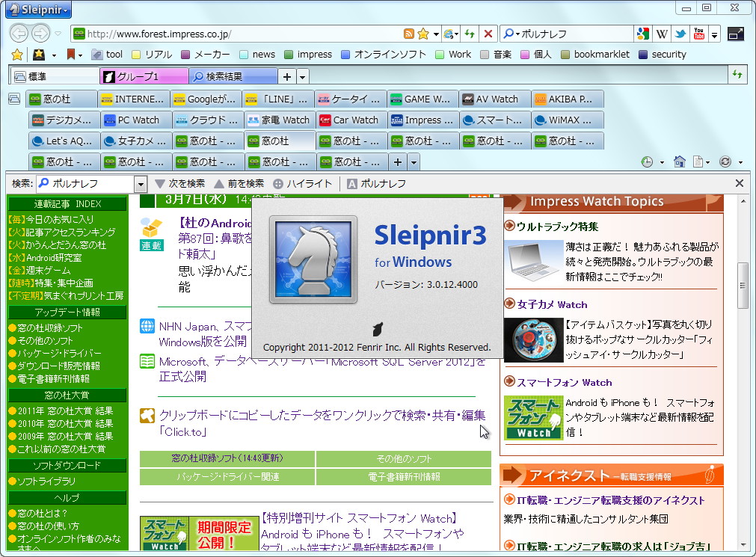Screen dimensions: 756x557
Task: Open dropdown next to the favorites star
Action: [437, 34]
